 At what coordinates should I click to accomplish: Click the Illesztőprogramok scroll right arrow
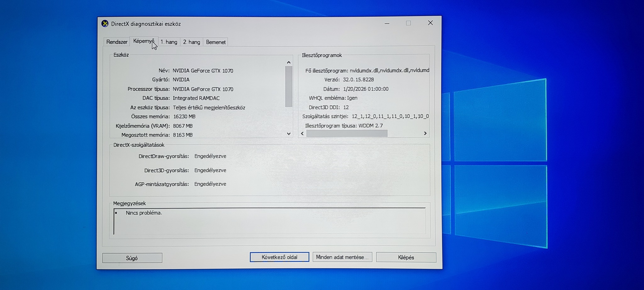[425, 134]
